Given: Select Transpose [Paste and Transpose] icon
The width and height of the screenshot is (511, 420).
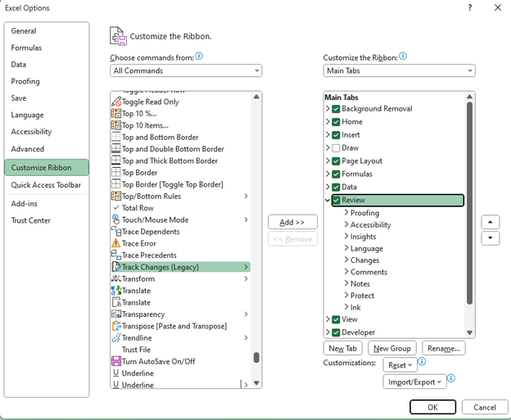Looking at the screenshot, I should pos(116,326).
